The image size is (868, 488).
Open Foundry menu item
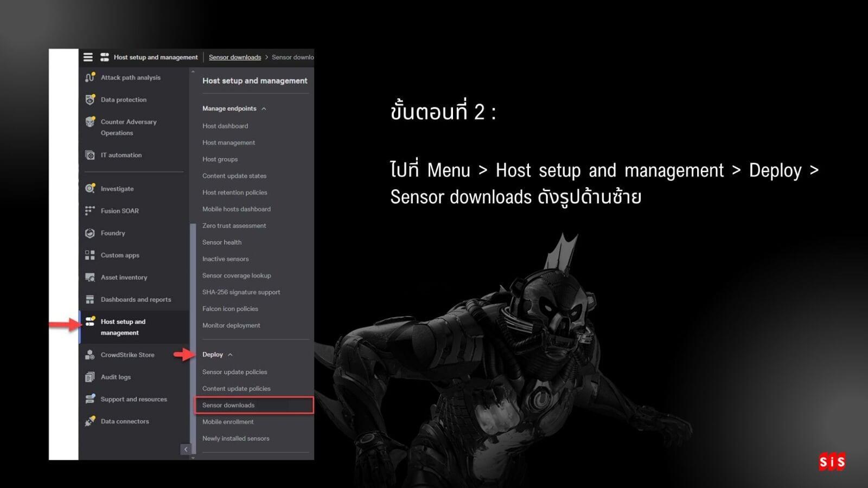113,233
